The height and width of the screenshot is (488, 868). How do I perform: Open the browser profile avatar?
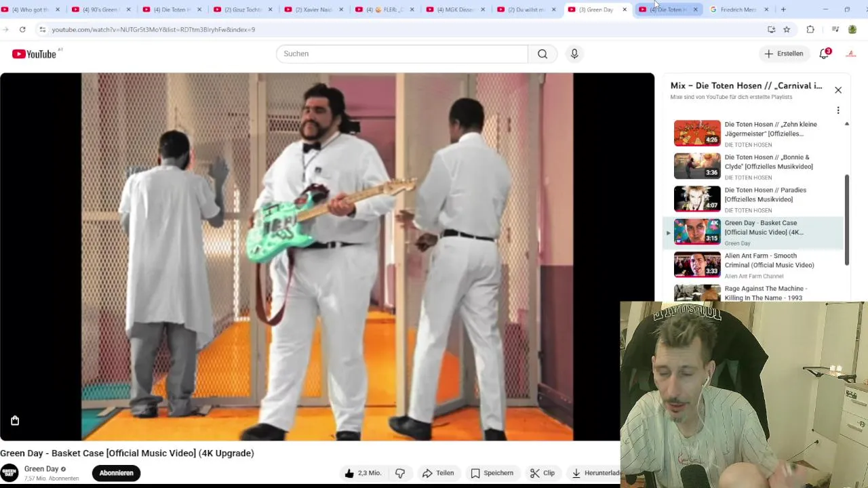[x=853, y=30]
